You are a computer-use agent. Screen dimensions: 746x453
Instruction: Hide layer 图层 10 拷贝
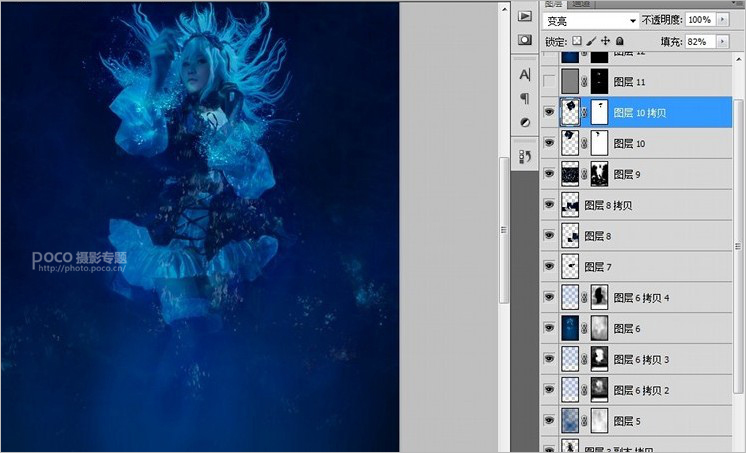(x=549, y=112)
